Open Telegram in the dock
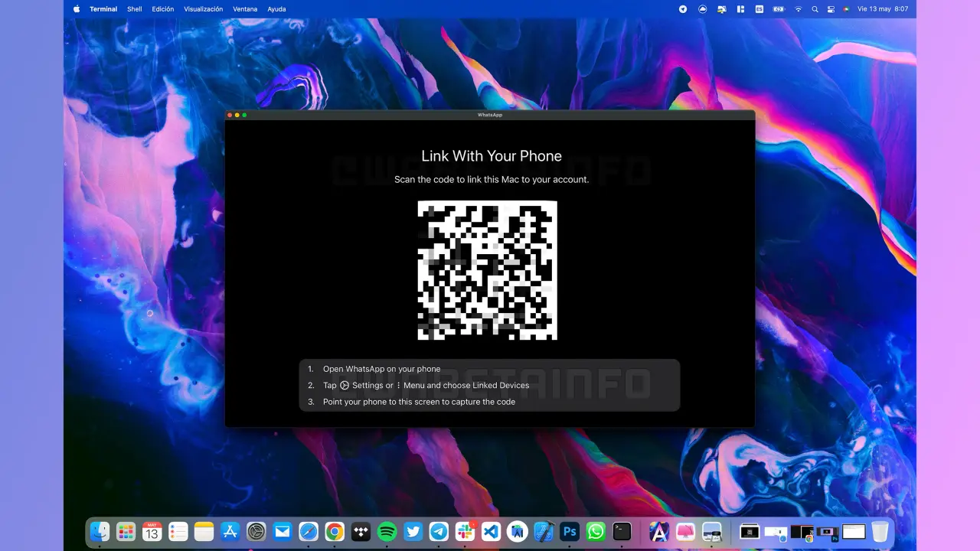Viewport: 980px width, 551px height. tap(439, 531)
